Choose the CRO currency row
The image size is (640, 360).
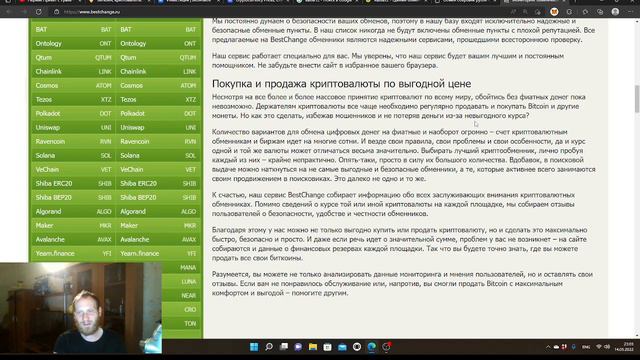click(x=181, y=309)
